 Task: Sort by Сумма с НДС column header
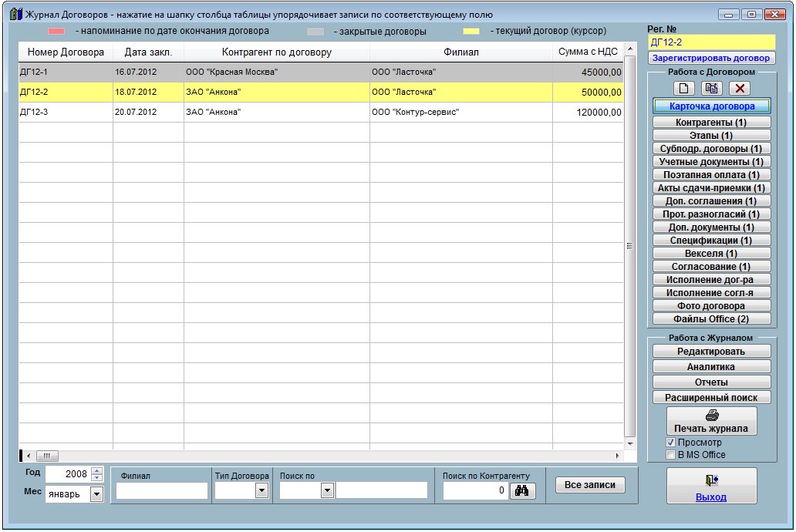(x=589, y=52)
